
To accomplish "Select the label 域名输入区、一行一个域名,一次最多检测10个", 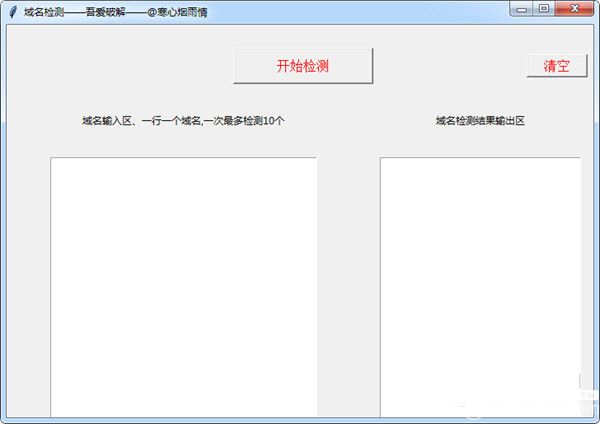I will pos(183,121).
